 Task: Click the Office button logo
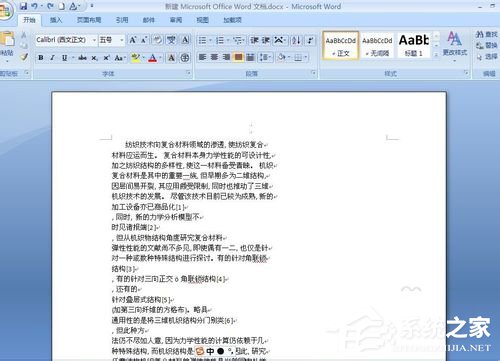tap(5, 11)
